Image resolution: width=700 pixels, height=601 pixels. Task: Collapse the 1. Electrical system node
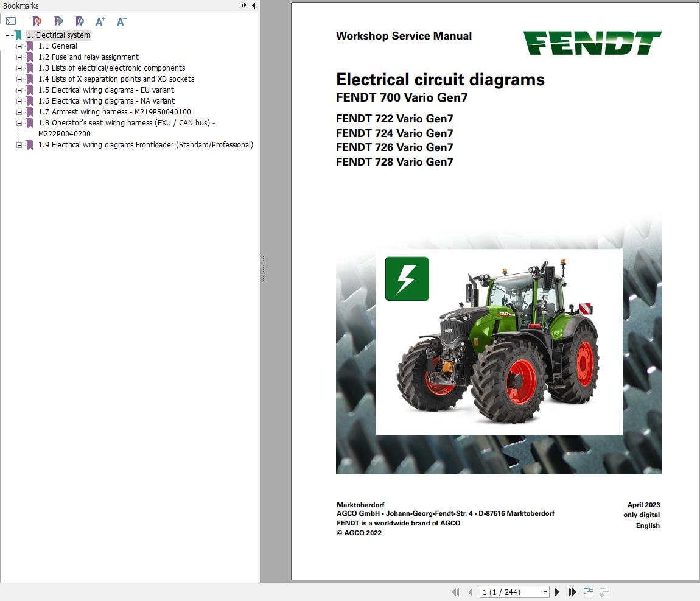7,35
